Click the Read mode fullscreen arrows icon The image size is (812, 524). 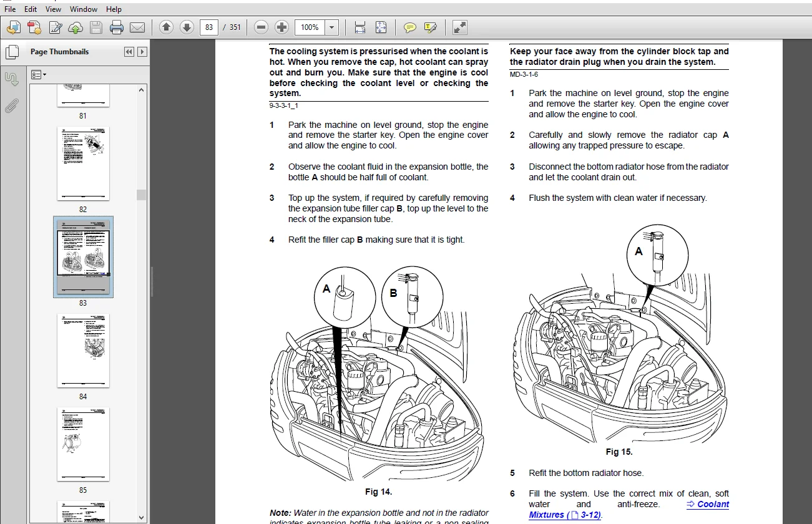pos(459,27)
